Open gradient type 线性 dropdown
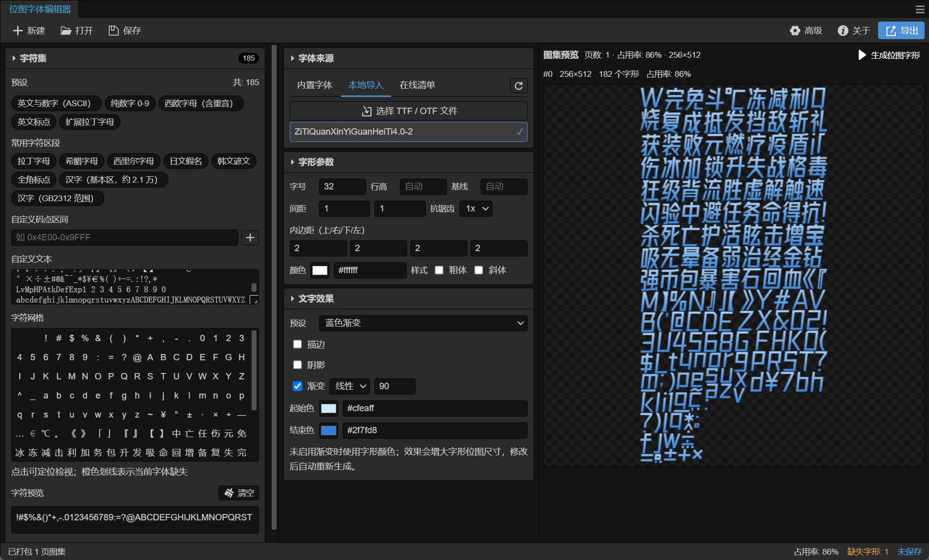The image size is (929, 560). pyautogui.click(x=350, y=386)
